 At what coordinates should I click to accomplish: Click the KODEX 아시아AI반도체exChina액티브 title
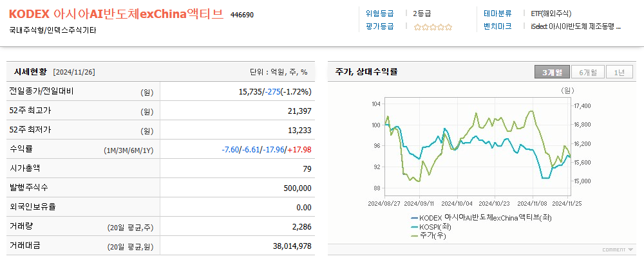[x=116, y=14]
